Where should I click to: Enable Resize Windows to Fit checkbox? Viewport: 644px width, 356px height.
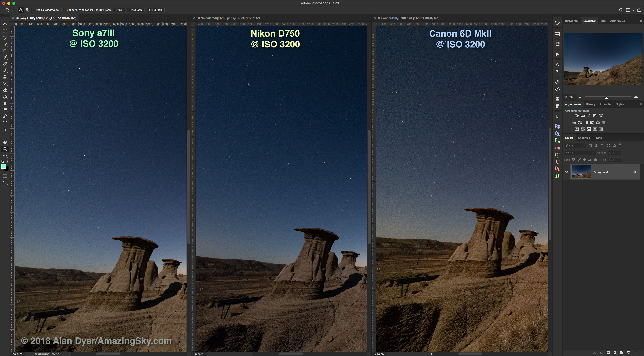pyautogui.click(x=33, y=10)
